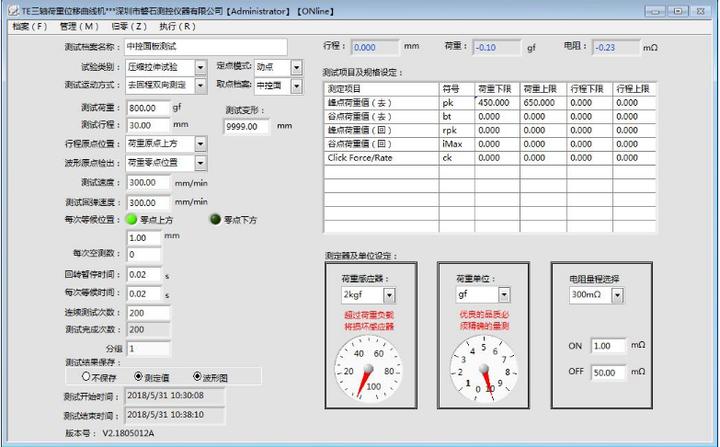The image size is (720, 447).
Task: Click the pk load upper limit cell 650.000
Action: pyautogui.click(x=543, y=103)
